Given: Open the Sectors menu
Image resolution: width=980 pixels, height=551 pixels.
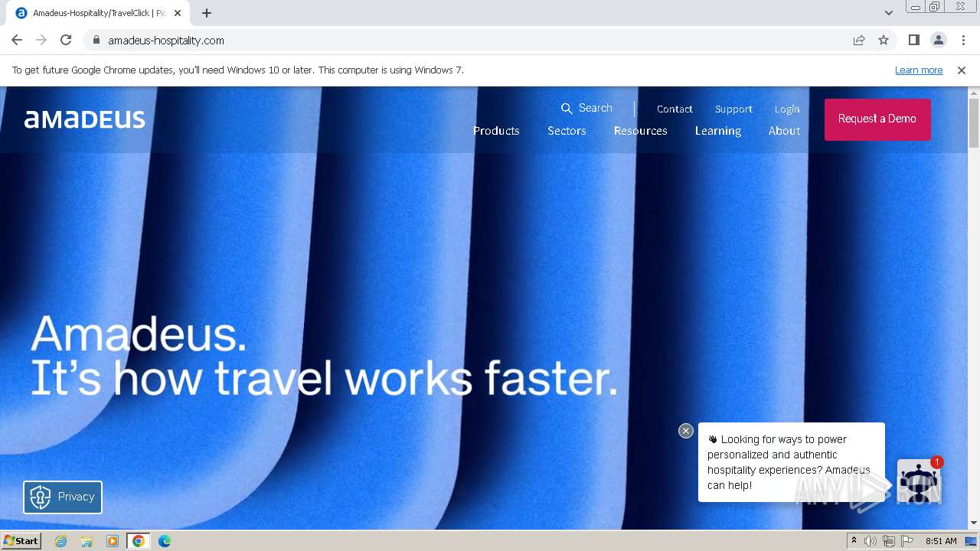Looking at the screenshot, I should (x=567, y=131).
